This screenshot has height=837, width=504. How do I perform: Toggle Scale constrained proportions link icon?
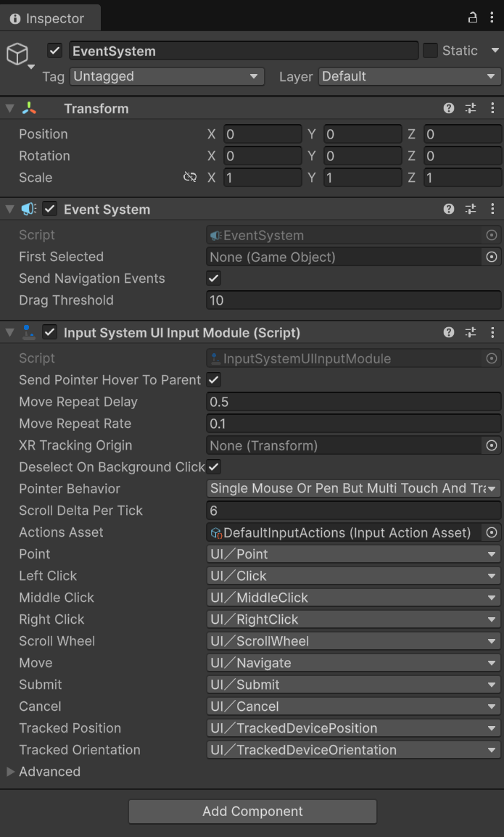[x=190, y=177]
